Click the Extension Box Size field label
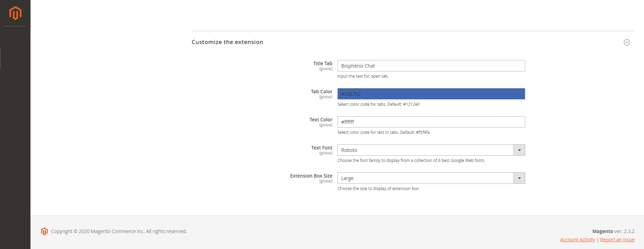644x249 pixels. [311, 176]
